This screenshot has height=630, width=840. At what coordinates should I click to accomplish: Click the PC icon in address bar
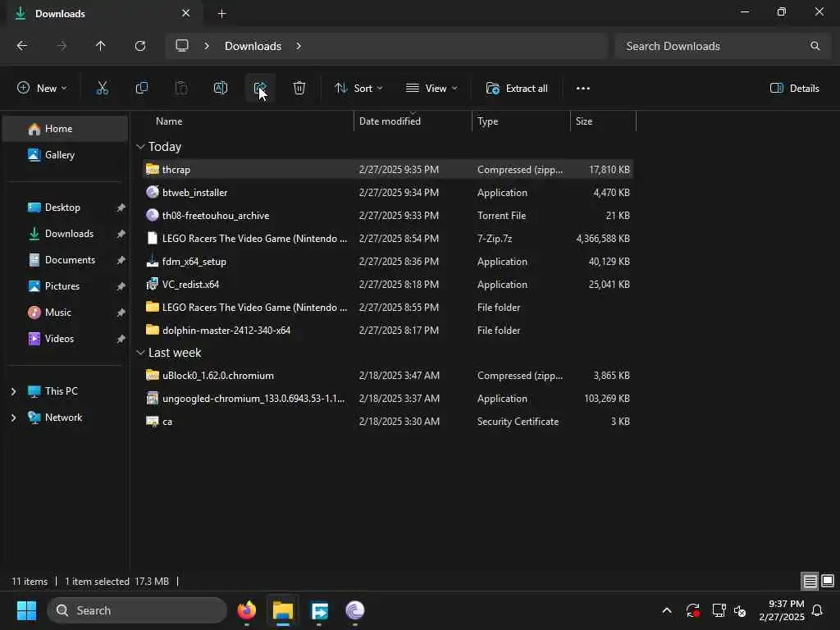coord(182,46)
